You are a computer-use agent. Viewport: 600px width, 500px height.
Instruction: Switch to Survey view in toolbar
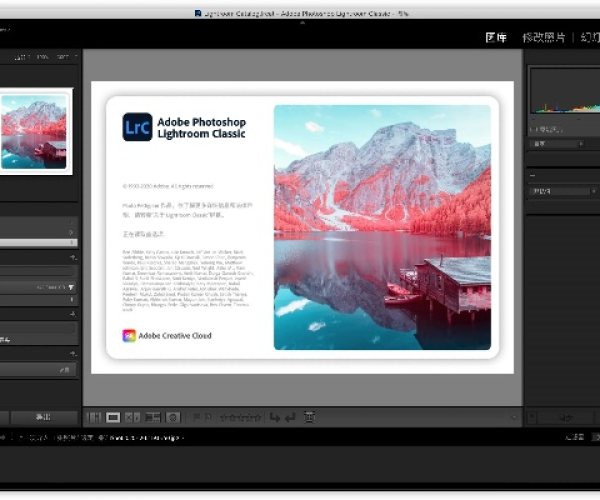click(x=153, y=417)
